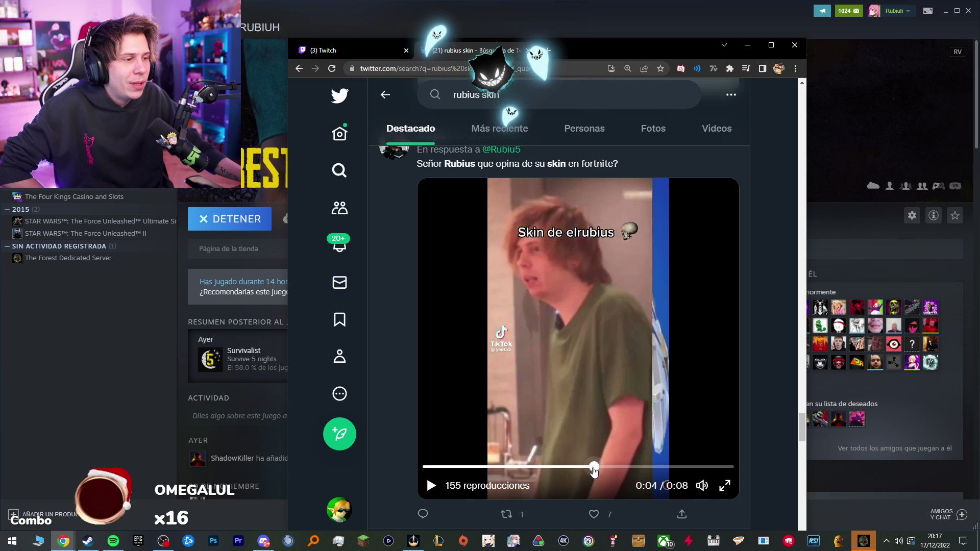Switch to Videos tab
The width and height of the screenshot is (980, 551).
point(717,129)
